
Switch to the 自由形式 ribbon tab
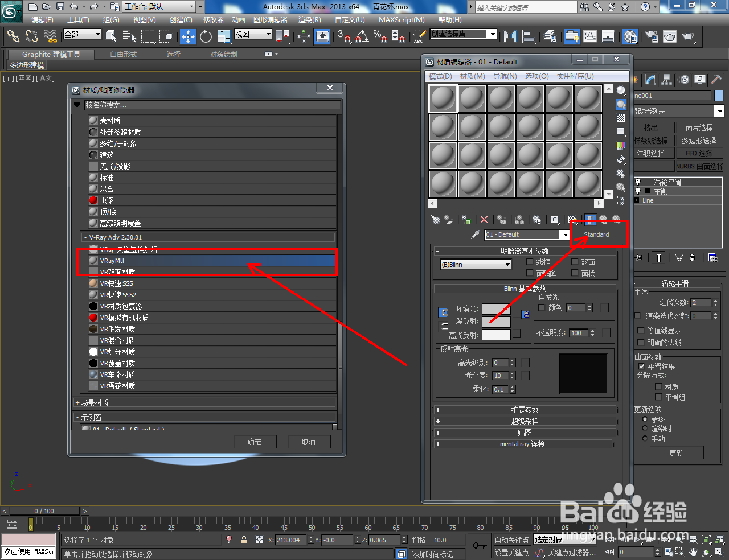124,55
